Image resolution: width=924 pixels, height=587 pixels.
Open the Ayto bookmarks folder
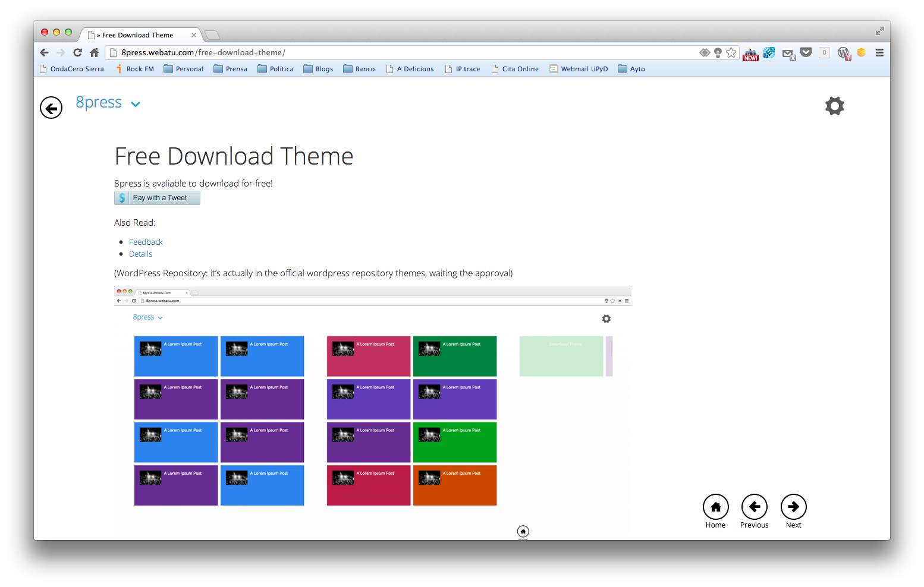pos(631,69)
